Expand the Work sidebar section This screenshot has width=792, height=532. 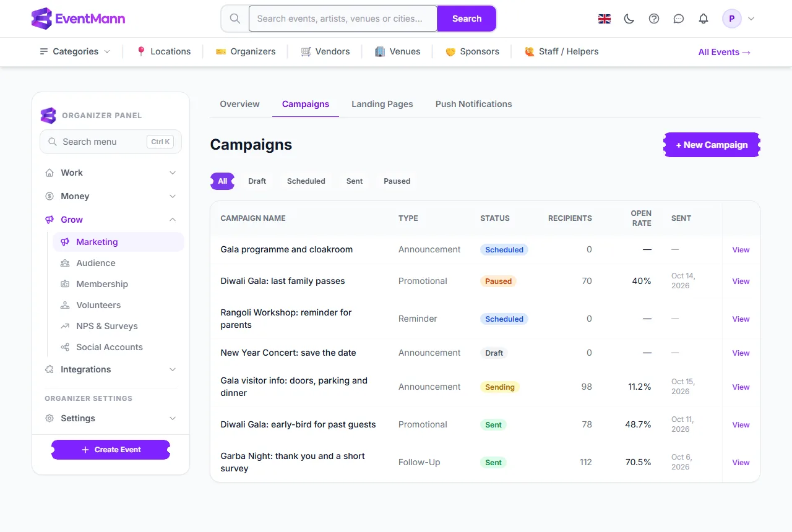click(111, 173)
